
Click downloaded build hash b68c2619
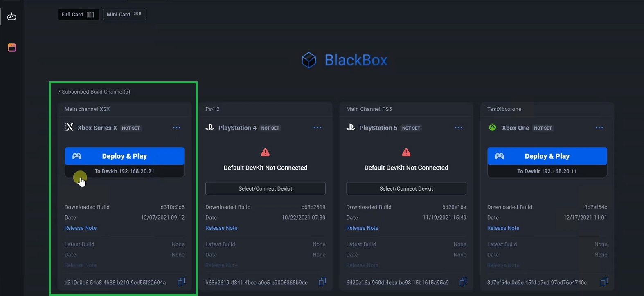click(313, 207)
